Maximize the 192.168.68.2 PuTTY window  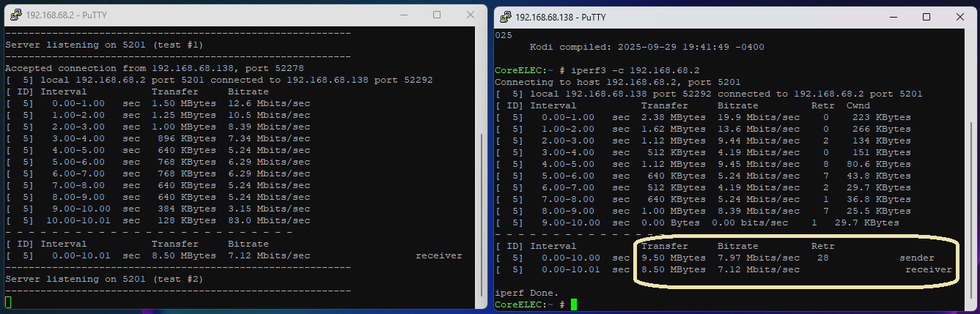437,15
